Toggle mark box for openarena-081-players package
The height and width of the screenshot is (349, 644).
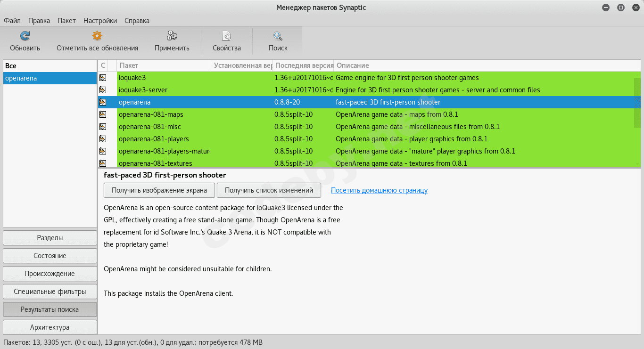pos(102,139)
